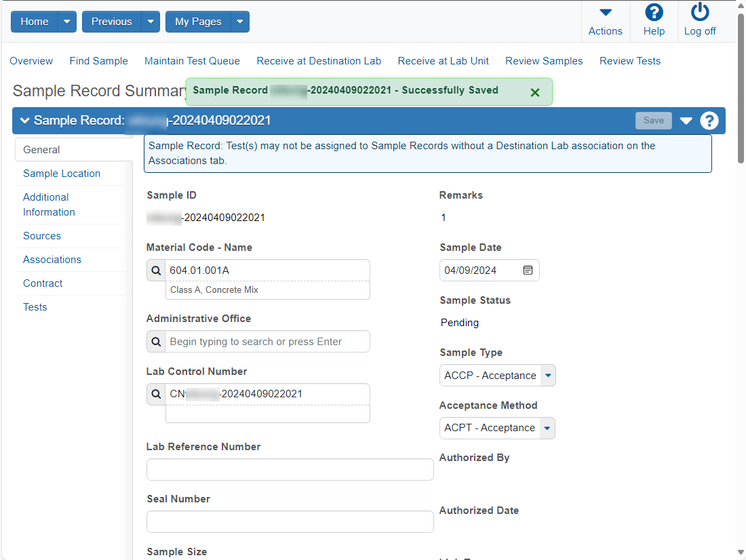746x560 pixels.
Task: Collapse the Sample Record header chevron
Action: coord(24,121)
